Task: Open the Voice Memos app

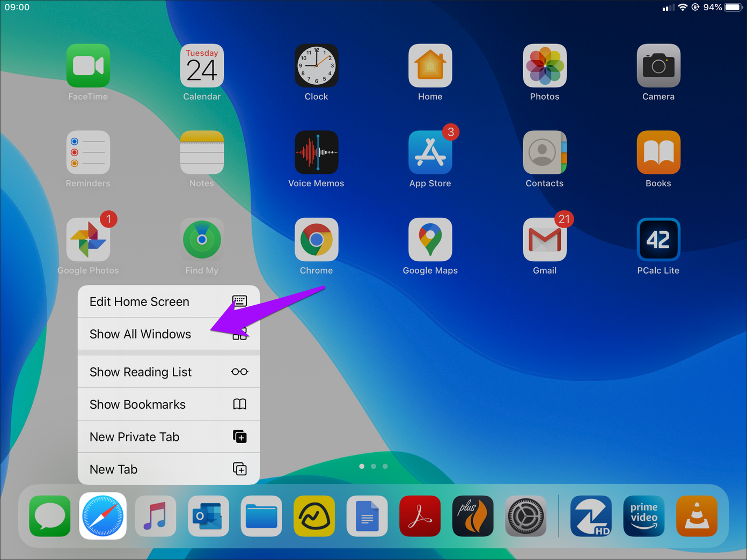Action: coord(316,153)
